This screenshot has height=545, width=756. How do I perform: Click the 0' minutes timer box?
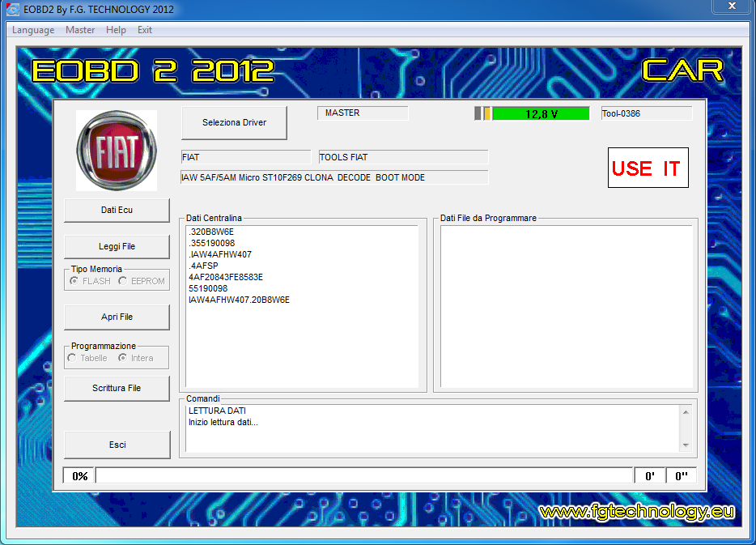click(649, 476)
